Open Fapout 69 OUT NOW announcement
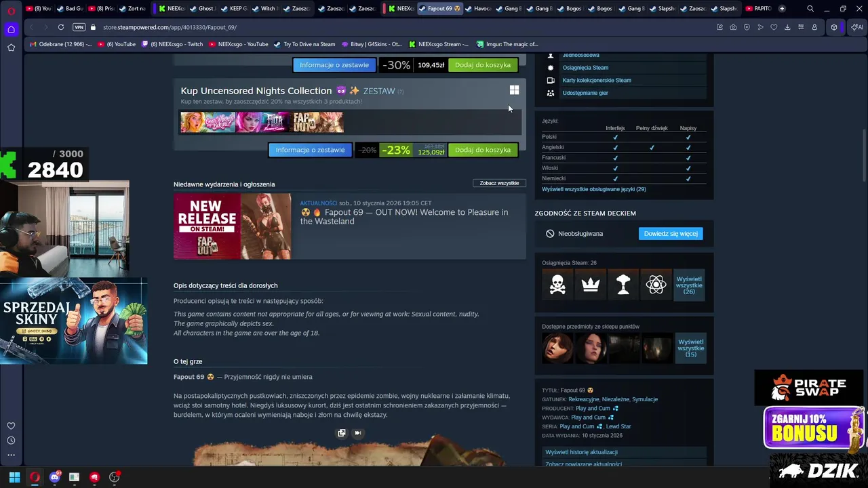Screen dimensions: 868x488 tap(404, 217)
